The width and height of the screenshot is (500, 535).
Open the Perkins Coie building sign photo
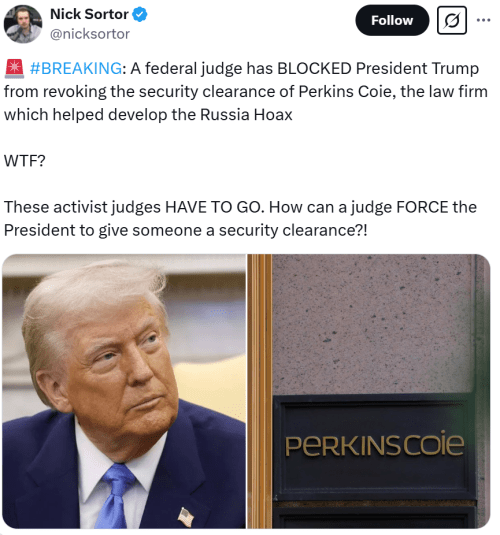tap(369, 391)
